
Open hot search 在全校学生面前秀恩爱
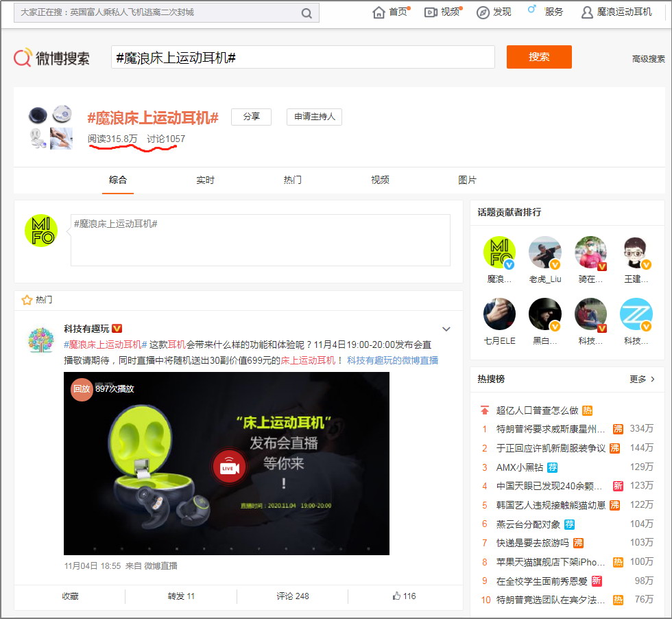pos(542,581)
